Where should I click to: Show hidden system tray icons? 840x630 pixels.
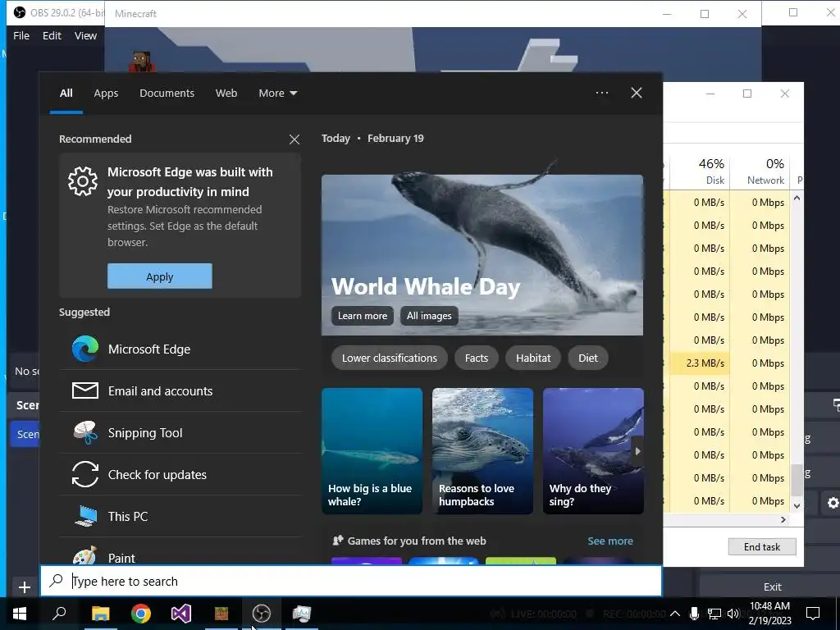click(675, 614)
